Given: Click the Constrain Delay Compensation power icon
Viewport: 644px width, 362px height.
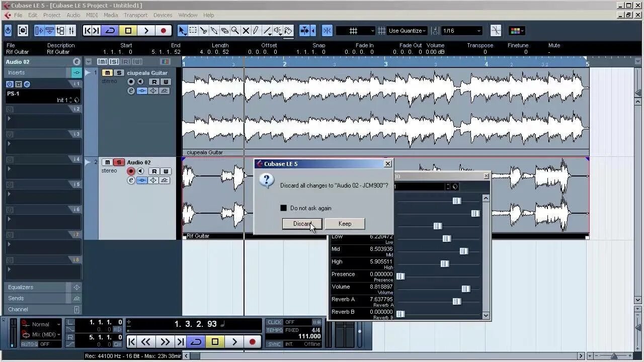Looking at the screenshot, I should tap(8, 31).
